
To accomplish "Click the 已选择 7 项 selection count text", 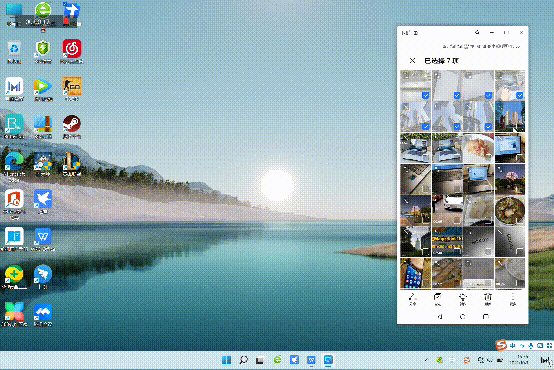I will (441, 61).
